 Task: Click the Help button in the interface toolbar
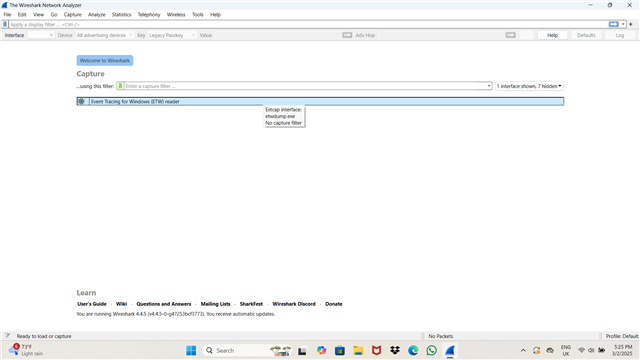552,35
